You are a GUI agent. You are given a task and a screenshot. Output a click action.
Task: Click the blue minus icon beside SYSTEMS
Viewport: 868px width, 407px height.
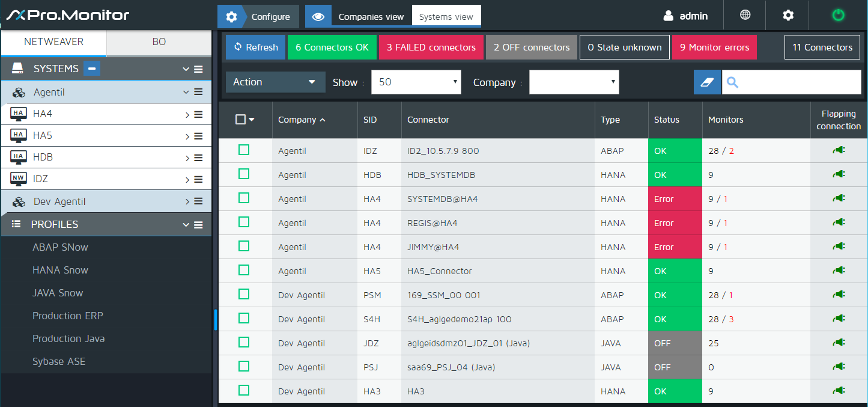[92, 69]
